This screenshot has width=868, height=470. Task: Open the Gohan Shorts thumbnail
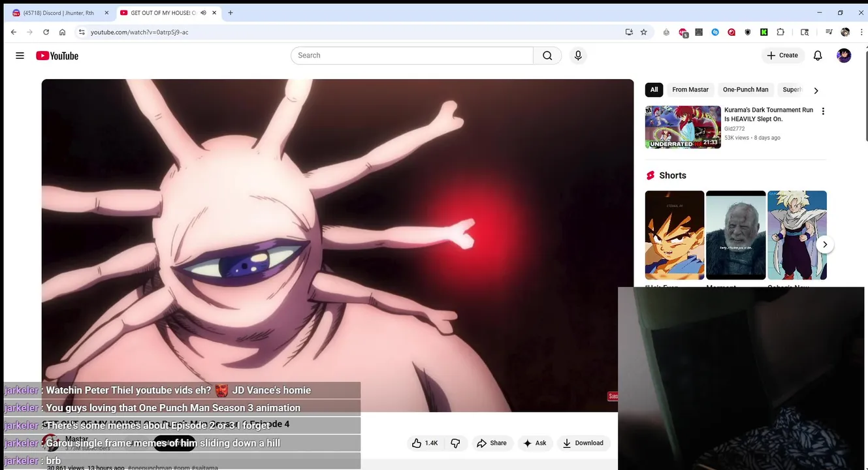[x=797, y=235]
